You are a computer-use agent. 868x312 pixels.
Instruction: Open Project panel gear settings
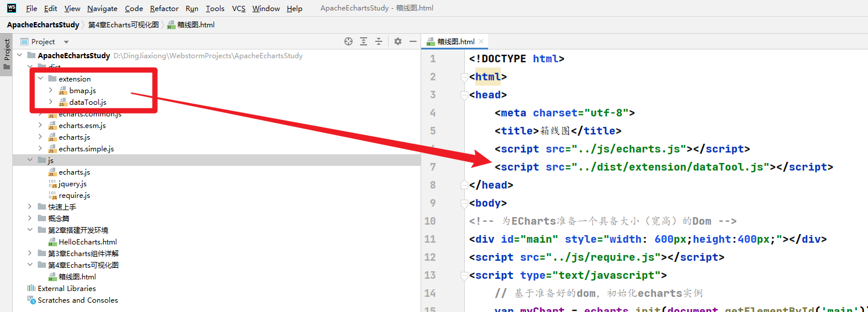398,41
